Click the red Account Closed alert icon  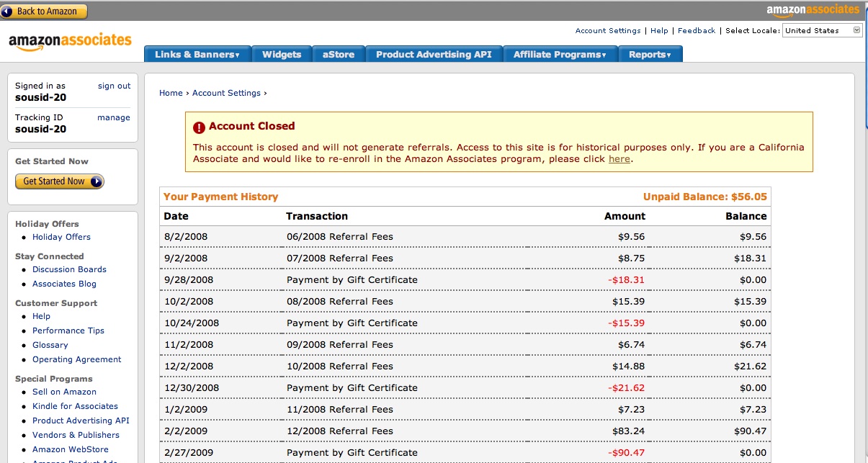pyautogui.click(x=199, y=127)
